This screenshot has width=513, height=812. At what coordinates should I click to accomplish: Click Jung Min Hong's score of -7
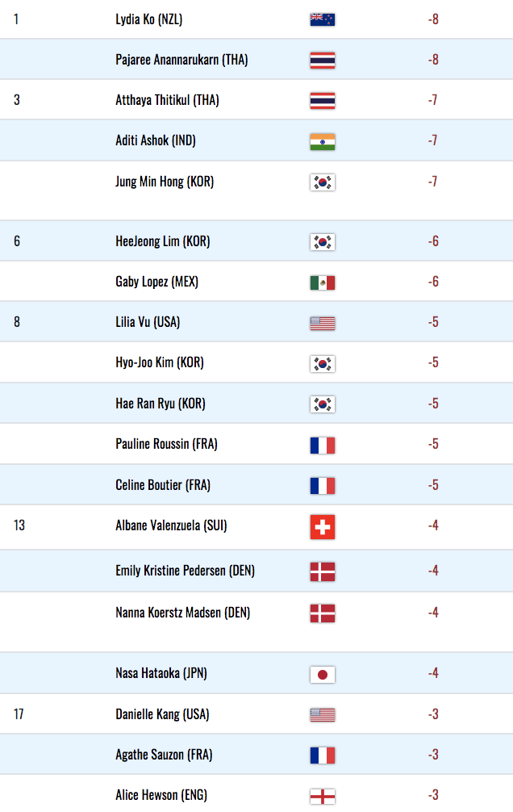coord(433,182)
